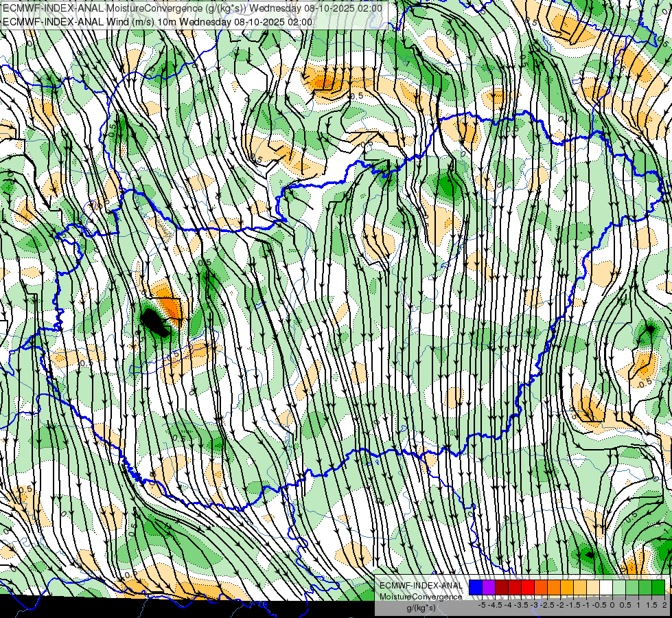Click the legend label ECMWF-INDEX-ANAL
Image resolution: width=672 pixels, height=618 pixels.
(x=421, y=586)
